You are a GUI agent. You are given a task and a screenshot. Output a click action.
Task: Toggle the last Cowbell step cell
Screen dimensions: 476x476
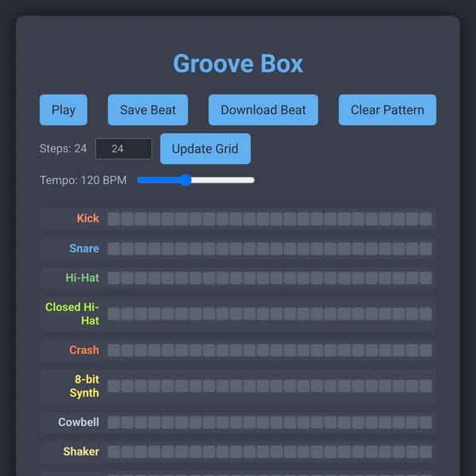(x=425, y=422)
